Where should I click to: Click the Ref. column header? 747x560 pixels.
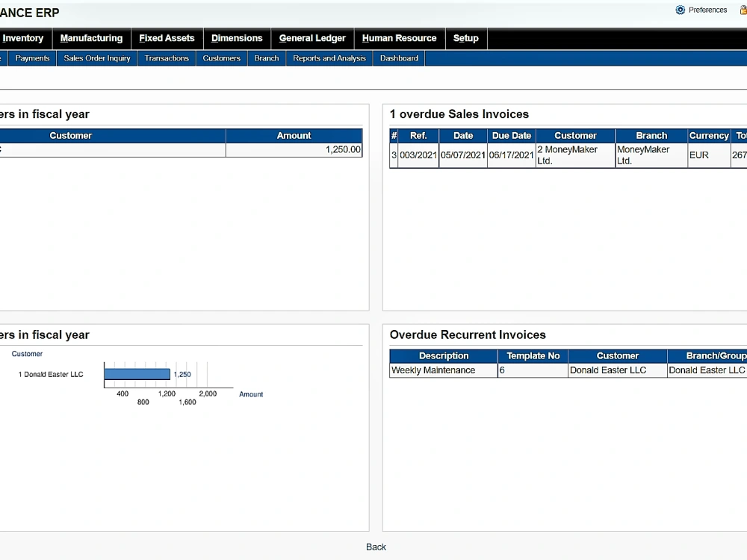(x=418, y=136)
